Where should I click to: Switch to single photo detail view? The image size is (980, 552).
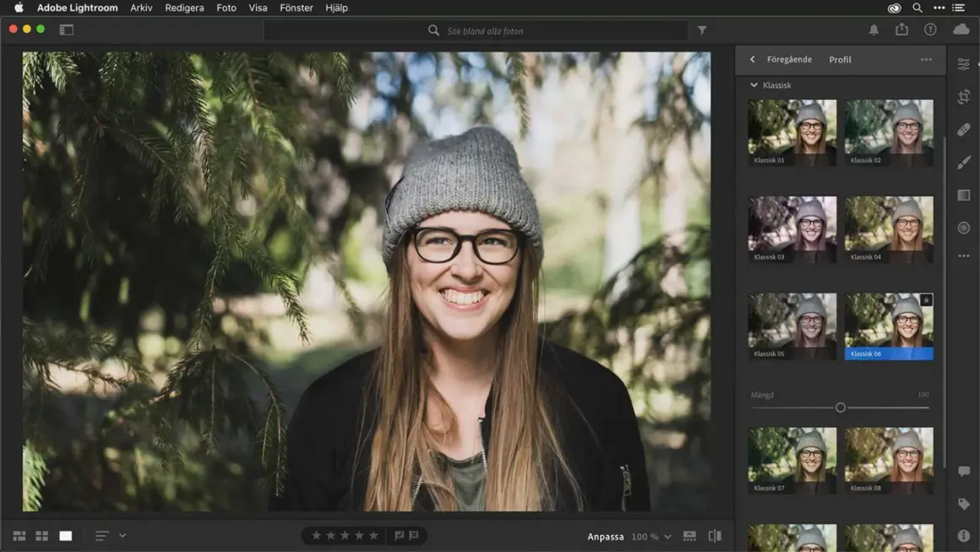tap(66, 536)
